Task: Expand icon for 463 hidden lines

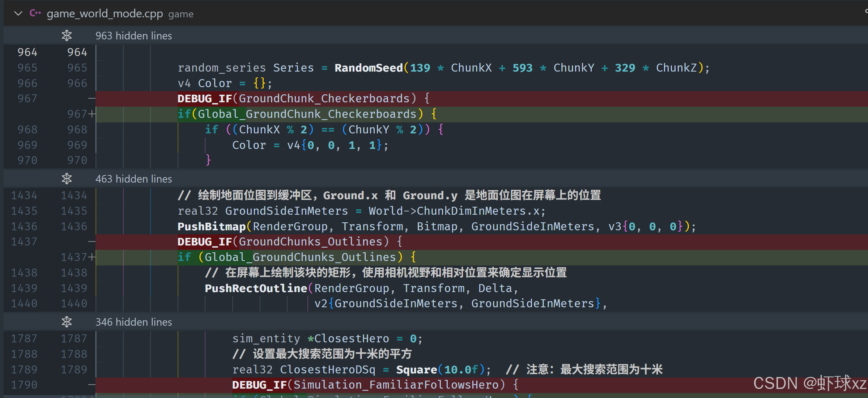Action: coord(67,179)
